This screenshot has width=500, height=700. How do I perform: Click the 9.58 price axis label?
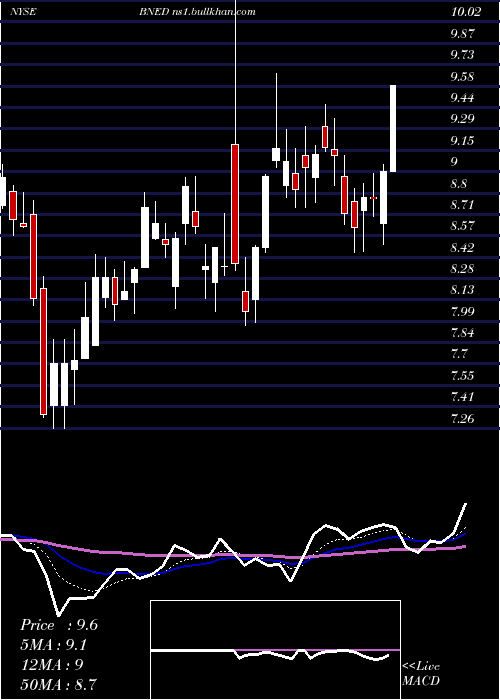(x=462, y=76)
